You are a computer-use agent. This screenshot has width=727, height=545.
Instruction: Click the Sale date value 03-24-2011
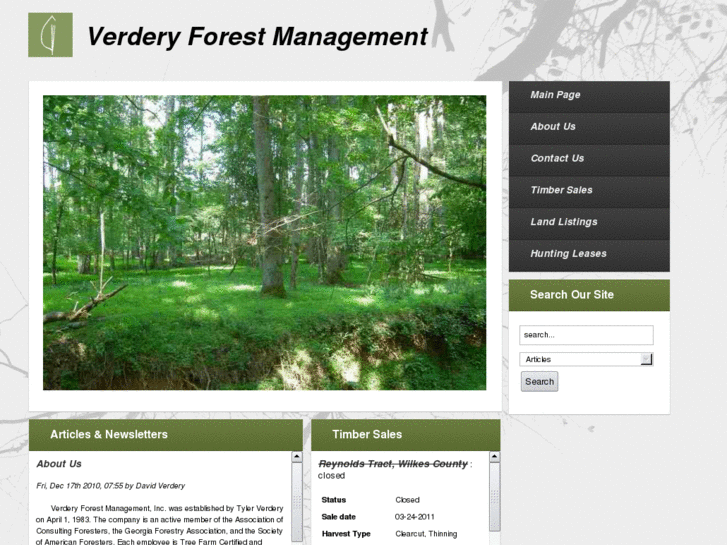click(x=415, y=517)
